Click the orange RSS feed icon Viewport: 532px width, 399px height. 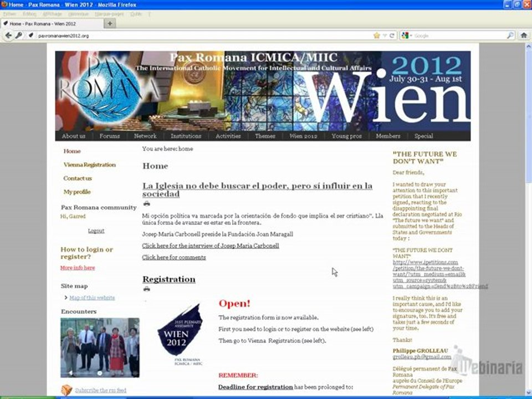[66, 390]
